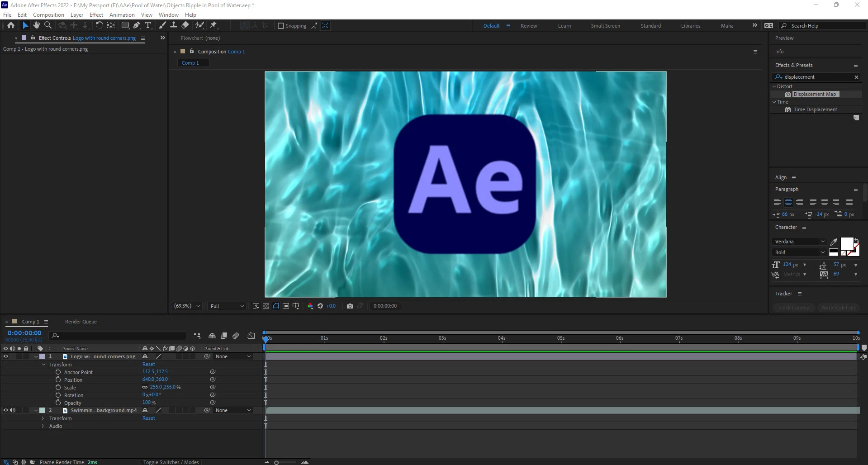Open the File menu
The width and height of the screenshot is (868, 465).
7,14
